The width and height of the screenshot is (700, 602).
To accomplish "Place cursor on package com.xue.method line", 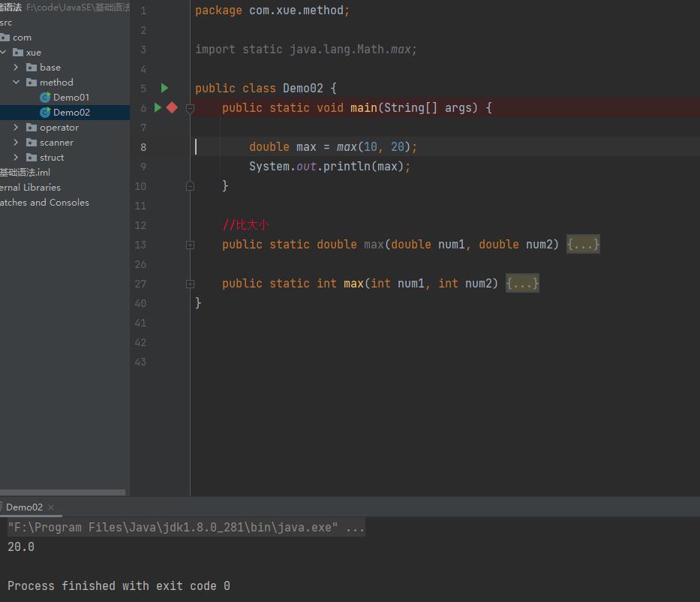I will 272,11.
